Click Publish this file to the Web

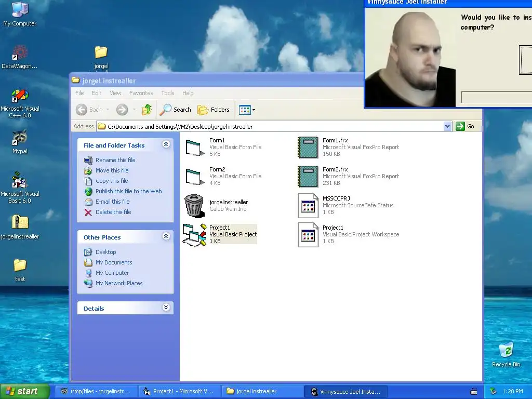point(123,191)
